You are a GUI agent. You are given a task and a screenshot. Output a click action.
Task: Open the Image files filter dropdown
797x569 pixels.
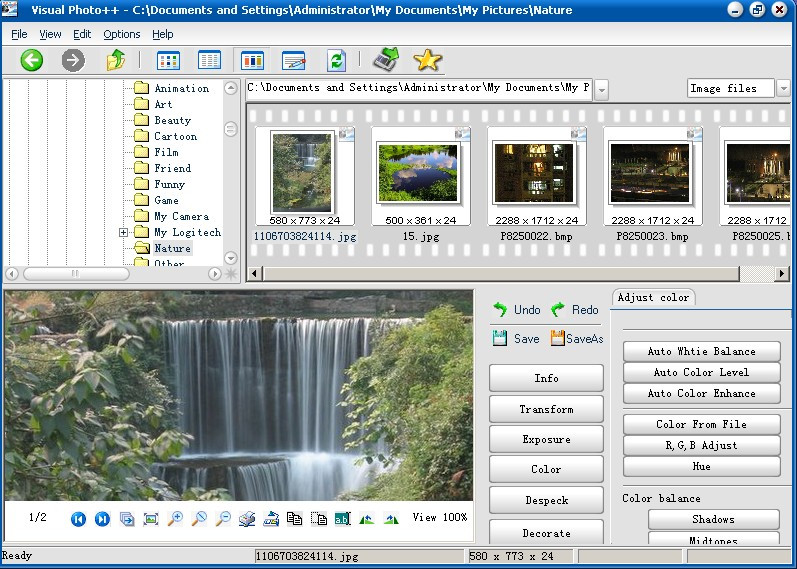pyautogui.click(x=782, y=88)
